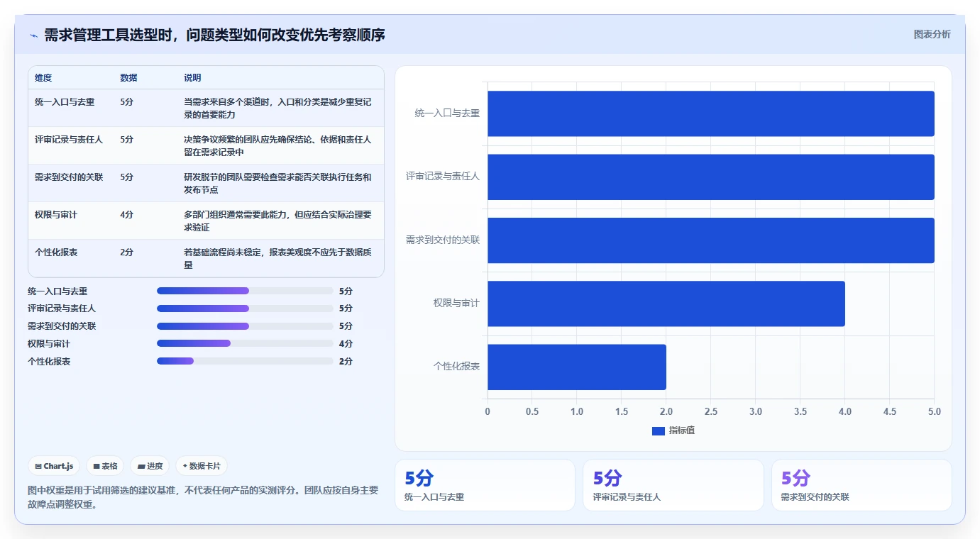Click the 2.5 tick on the x-axis
This screenshot has width=980, height=539.
(x=711, y=411)
